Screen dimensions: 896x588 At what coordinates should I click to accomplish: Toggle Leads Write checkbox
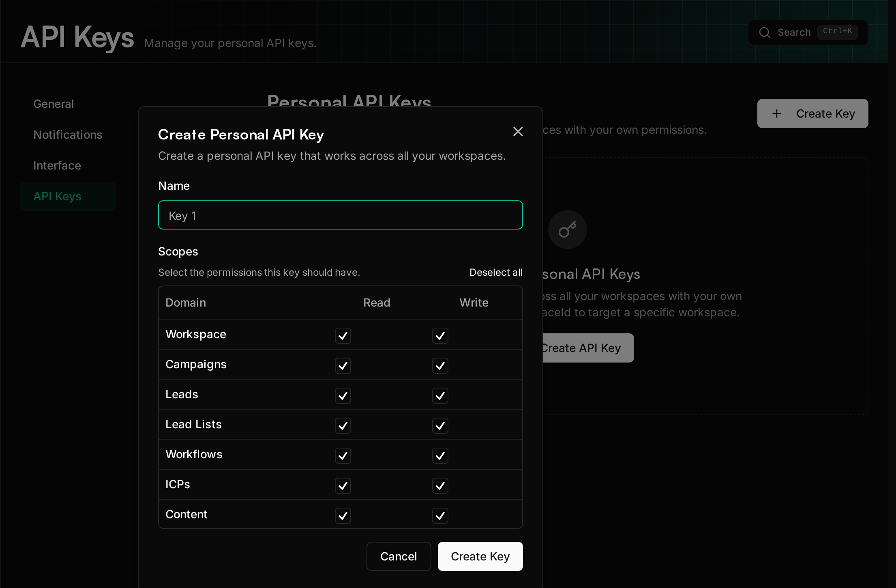440,396
